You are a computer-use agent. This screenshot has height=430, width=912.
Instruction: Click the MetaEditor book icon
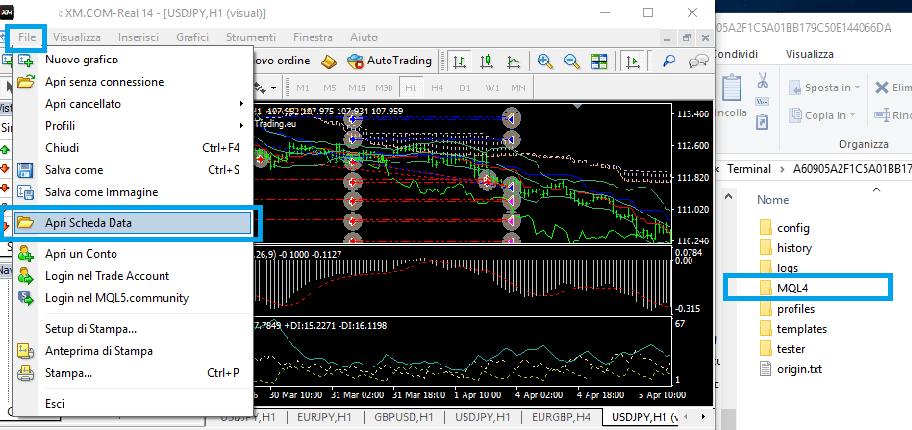(x=329, y=61)
